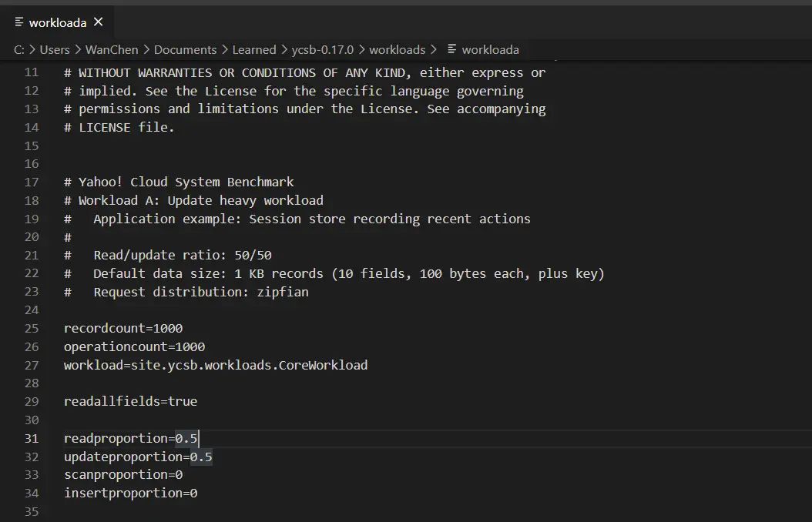Click the workloada tab file icon

tap(19, 22)
